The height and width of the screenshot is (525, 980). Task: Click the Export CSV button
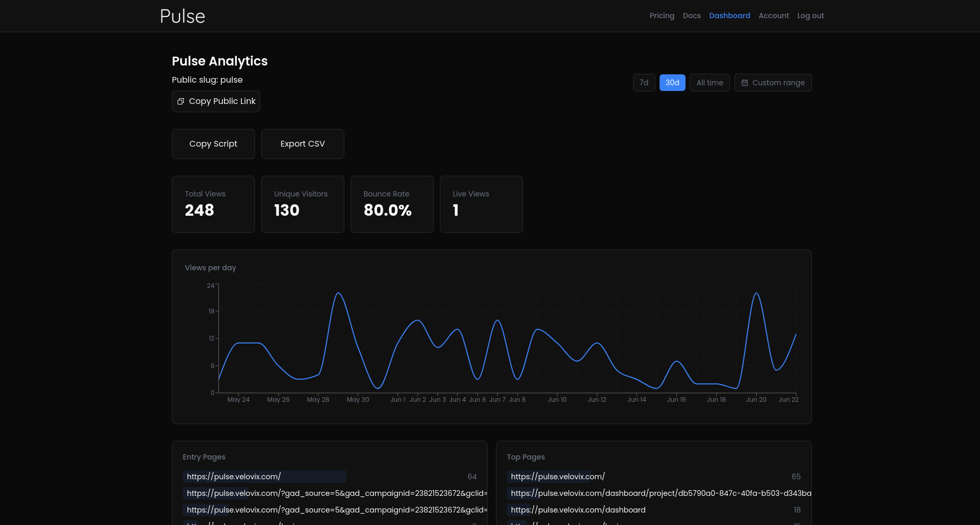click(x=303, y=144)
